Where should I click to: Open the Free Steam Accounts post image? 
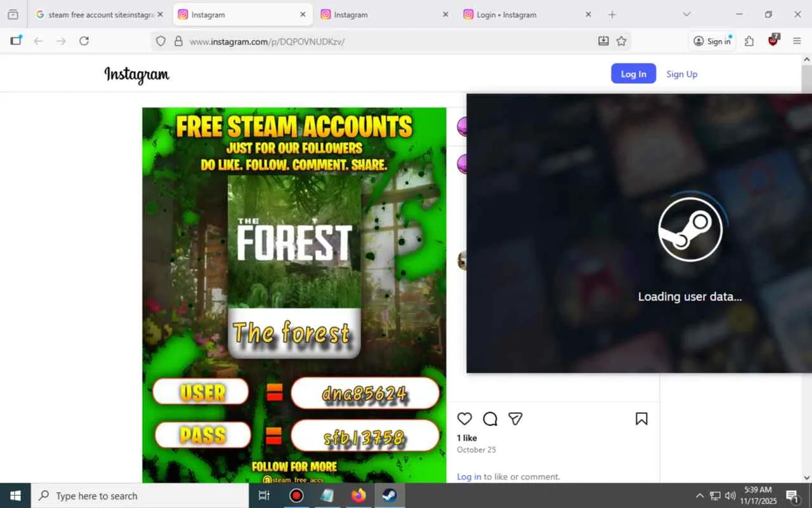[294, 295]
